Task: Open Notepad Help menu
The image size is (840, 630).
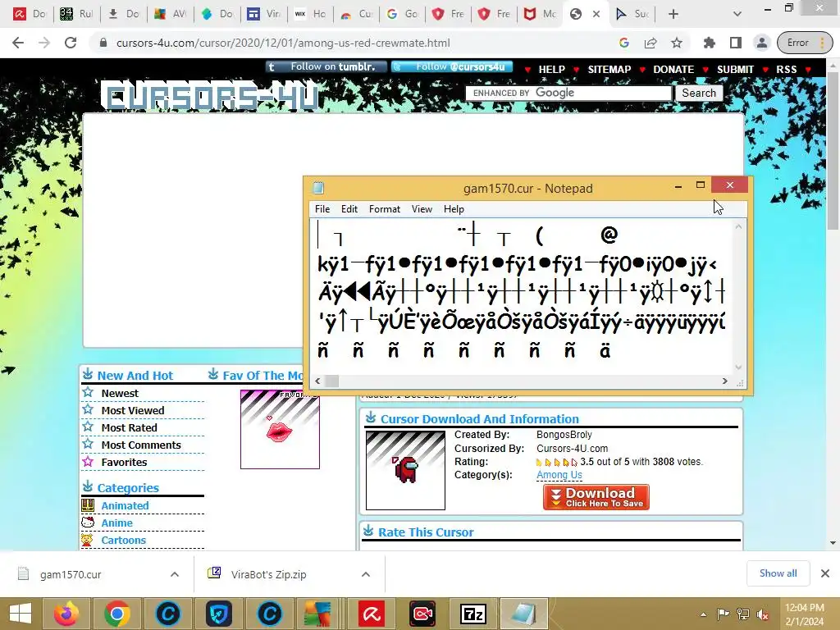Action: (x=453, y=209)
